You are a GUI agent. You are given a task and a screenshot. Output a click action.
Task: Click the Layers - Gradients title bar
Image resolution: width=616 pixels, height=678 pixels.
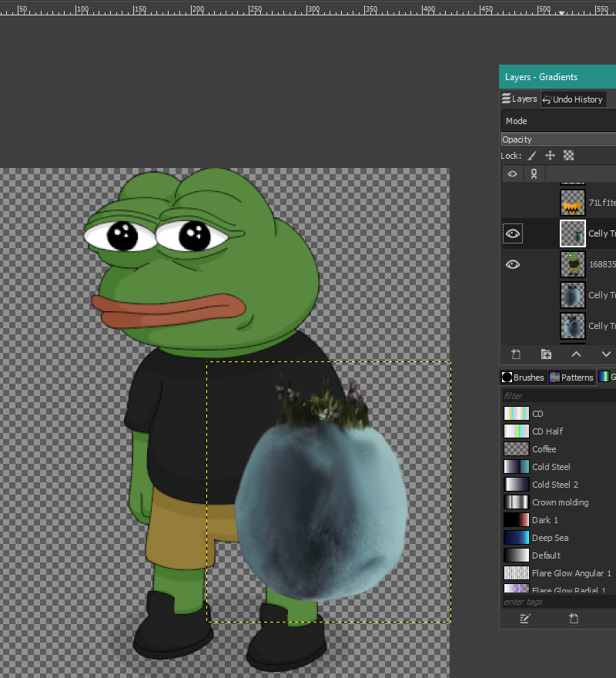557,77
